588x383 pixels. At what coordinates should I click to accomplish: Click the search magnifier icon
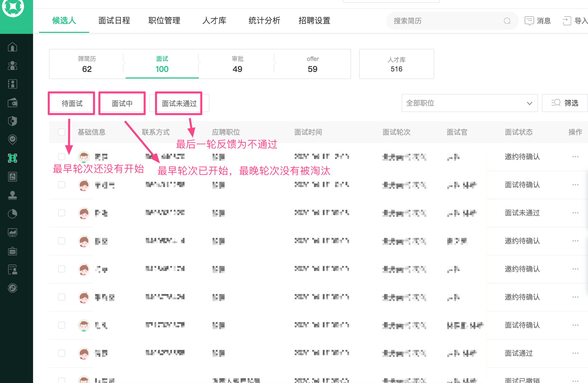507,21
